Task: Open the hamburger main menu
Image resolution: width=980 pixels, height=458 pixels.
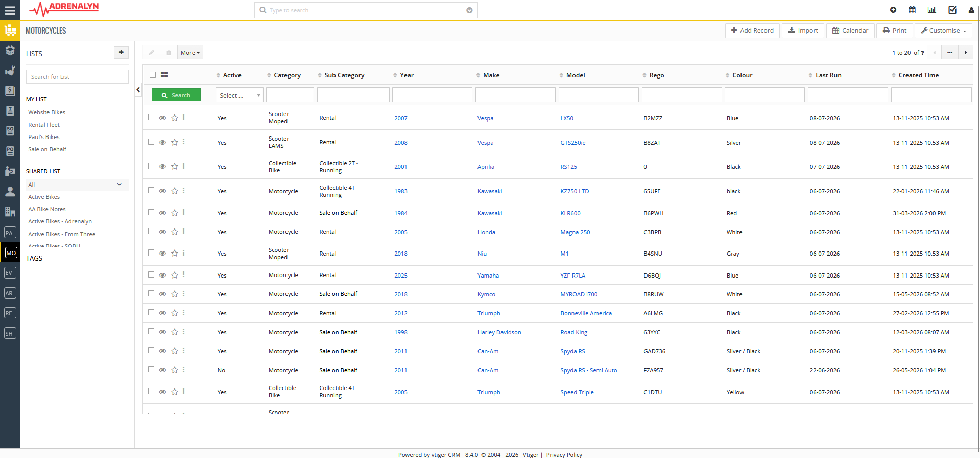Action: click(10, 10)
